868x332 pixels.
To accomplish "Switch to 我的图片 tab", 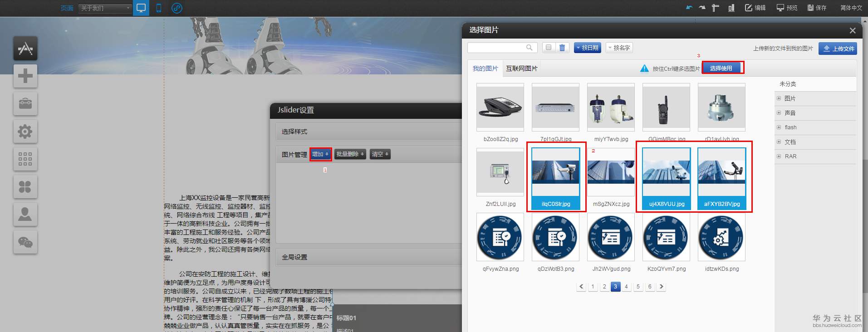I will click(485, 68).
